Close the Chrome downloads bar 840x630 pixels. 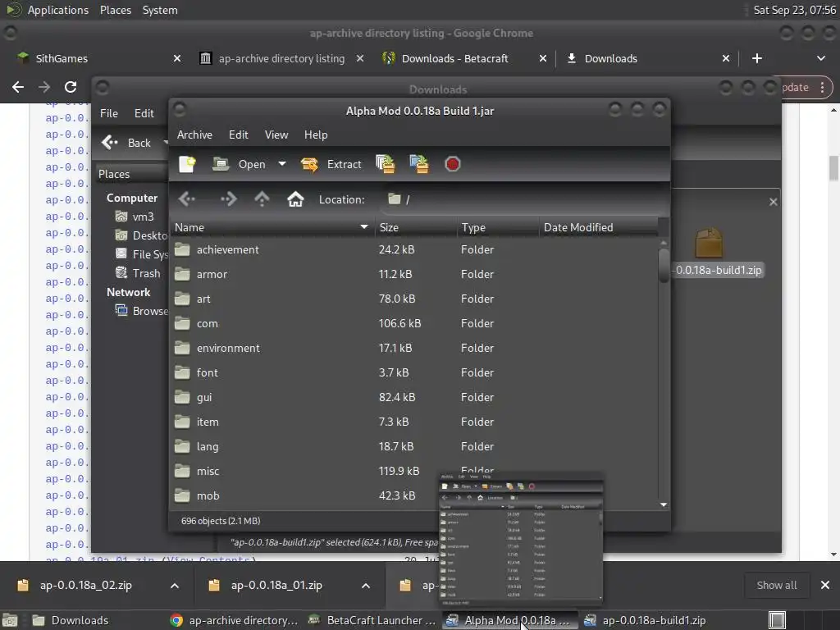point(825,586)
